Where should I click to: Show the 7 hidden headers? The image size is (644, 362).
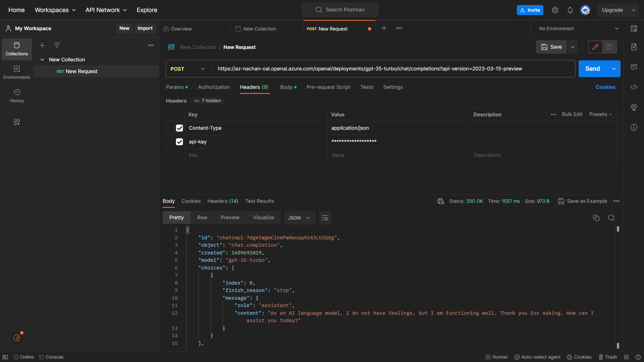[208, 101]
